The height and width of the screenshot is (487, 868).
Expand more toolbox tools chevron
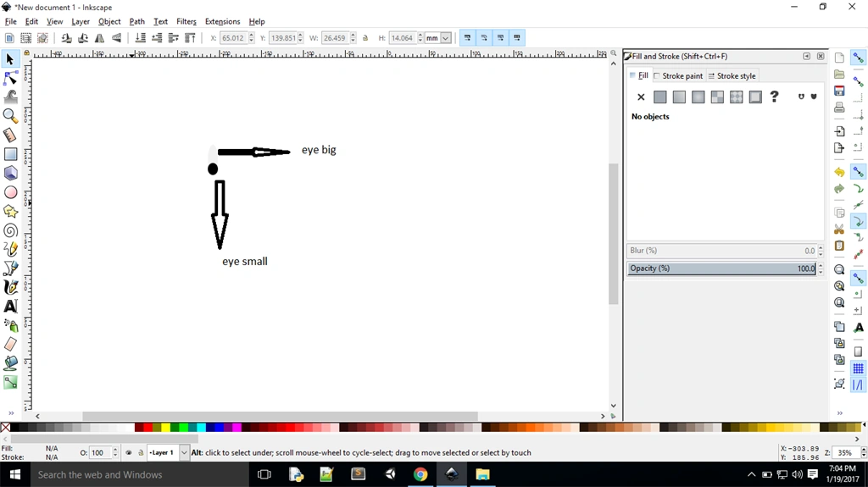pyautogui.click(x=10, y=412)
